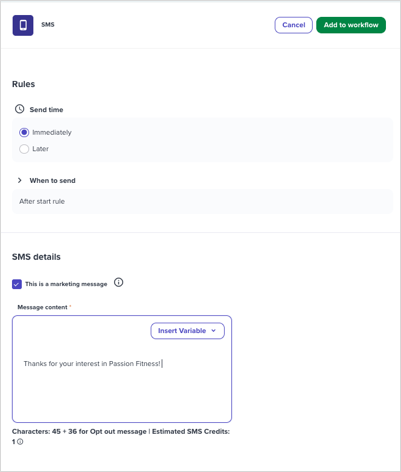Image resolution: width=401 pixels, height=472 pixels.
Task: Click the Insert Variable chevron arrow
Action: coord(214,331)
